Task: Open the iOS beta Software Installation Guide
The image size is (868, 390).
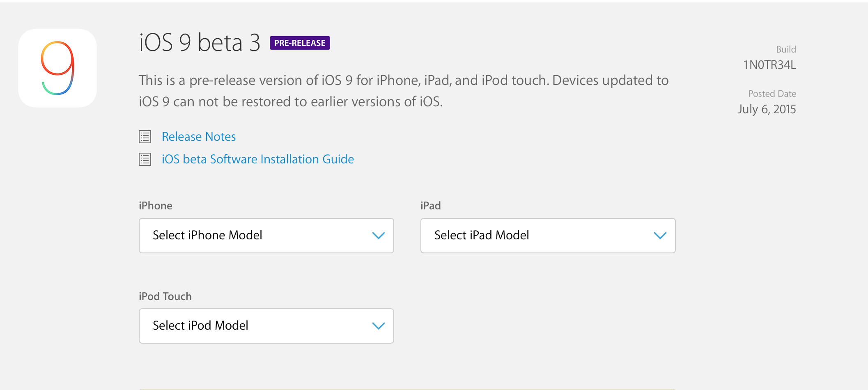Action: pos(257,159)
